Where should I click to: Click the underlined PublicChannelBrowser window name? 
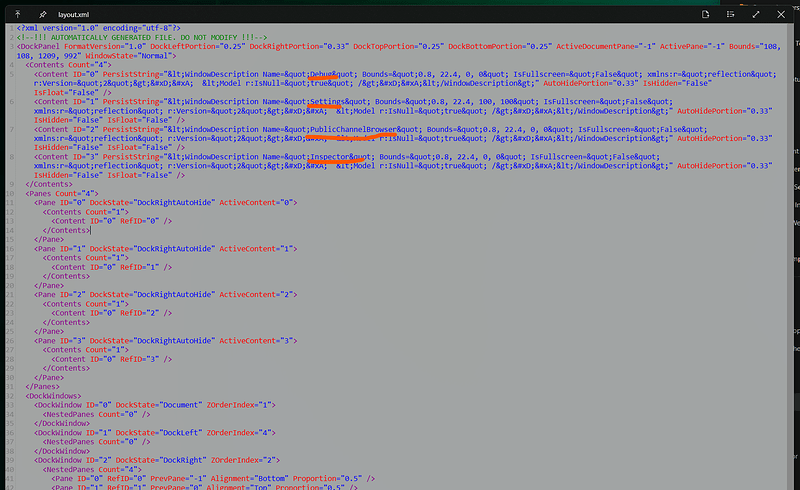coord(352,129)
